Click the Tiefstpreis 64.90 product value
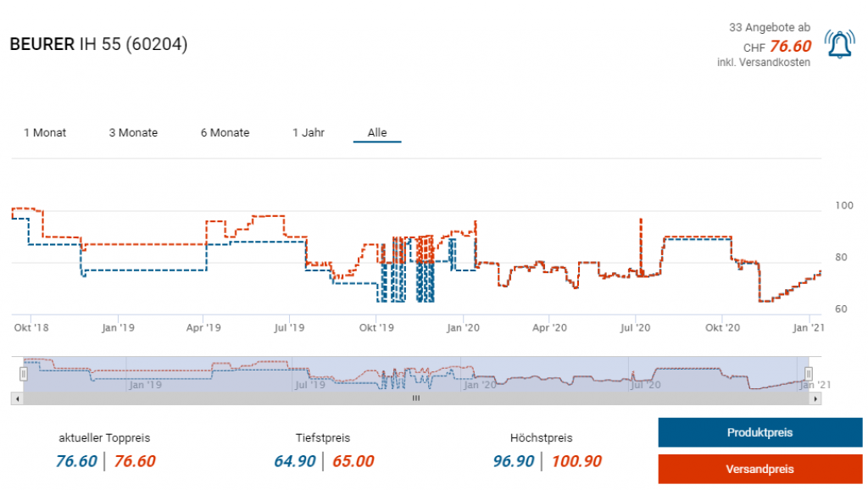Viewport: 868px width, 490px height. click(x=295, y=461)
